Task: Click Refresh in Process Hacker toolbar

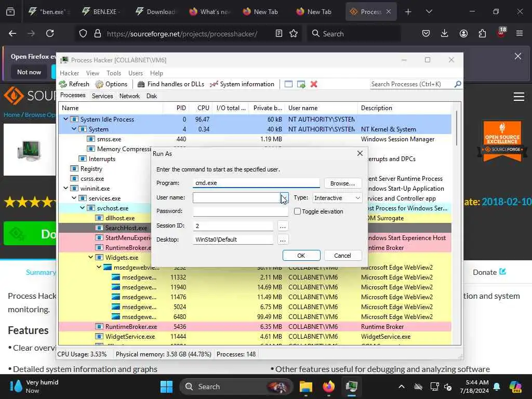Action: (x=74, y=84)
